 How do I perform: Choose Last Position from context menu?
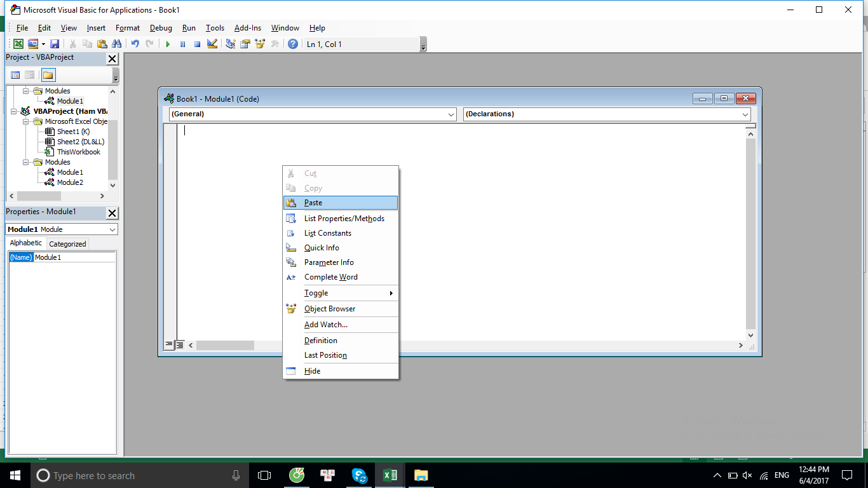341,355
